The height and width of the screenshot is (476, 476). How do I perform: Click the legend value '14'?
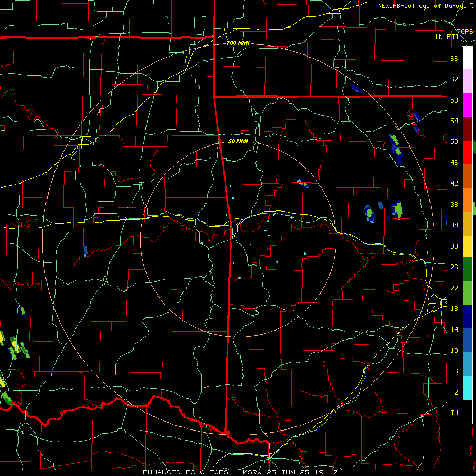point(454,329)
